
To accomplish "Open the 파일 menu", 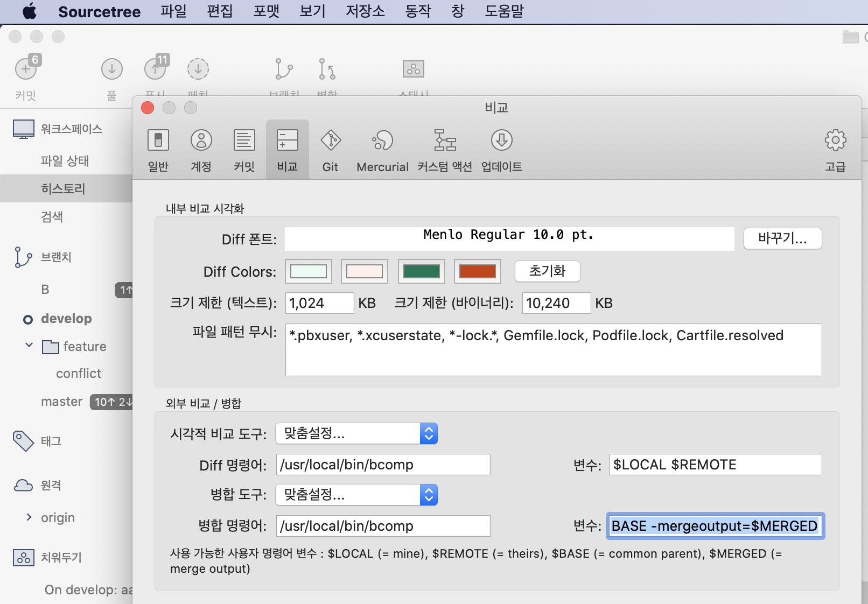I will pos(173,11).
